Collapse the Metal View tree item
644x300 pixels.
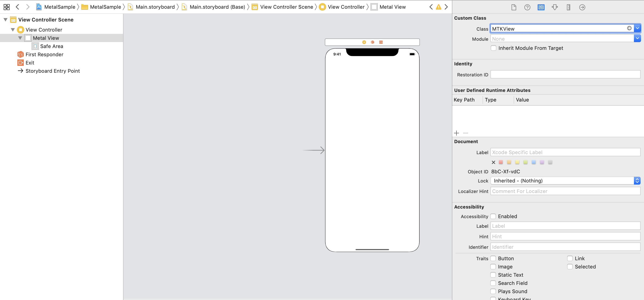click(x=20, y=38)
